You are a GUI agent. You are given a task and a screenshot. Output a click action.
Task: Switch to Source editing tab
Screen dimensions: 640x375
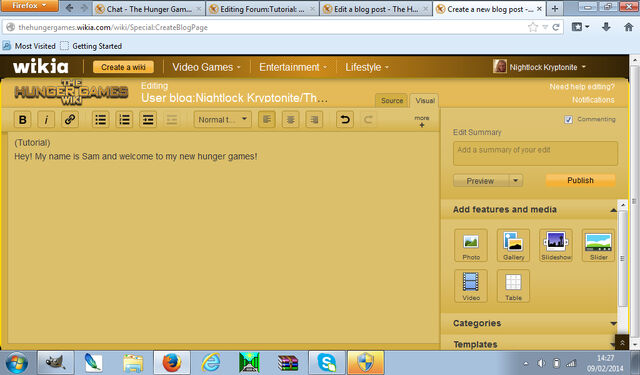[392, 100]
